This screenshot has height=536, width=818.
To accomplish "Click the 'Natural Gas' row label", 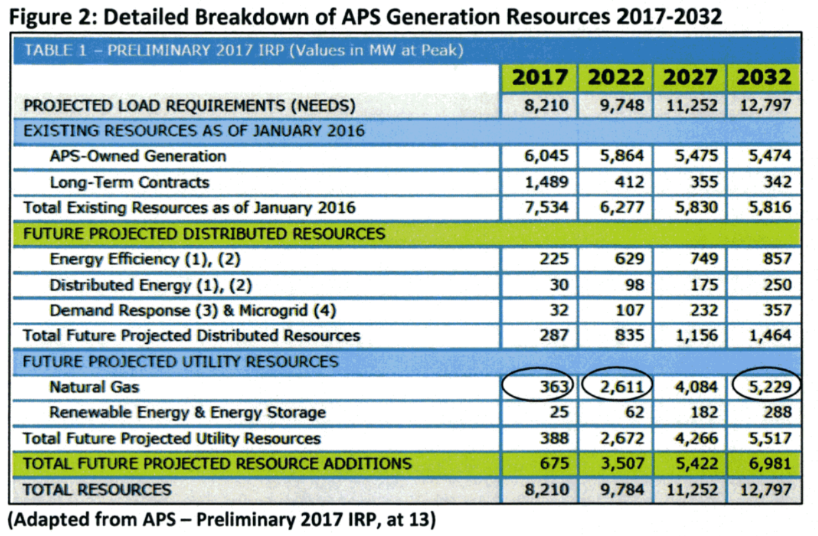I will click(94, 387).
